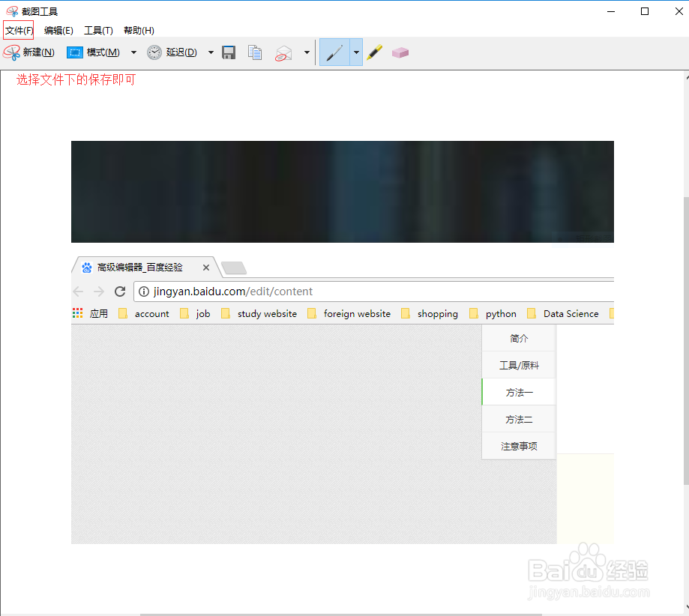Select the pen tool in the toolbar
This screenshot has width=689, height=616.
[x=334, y=52]
